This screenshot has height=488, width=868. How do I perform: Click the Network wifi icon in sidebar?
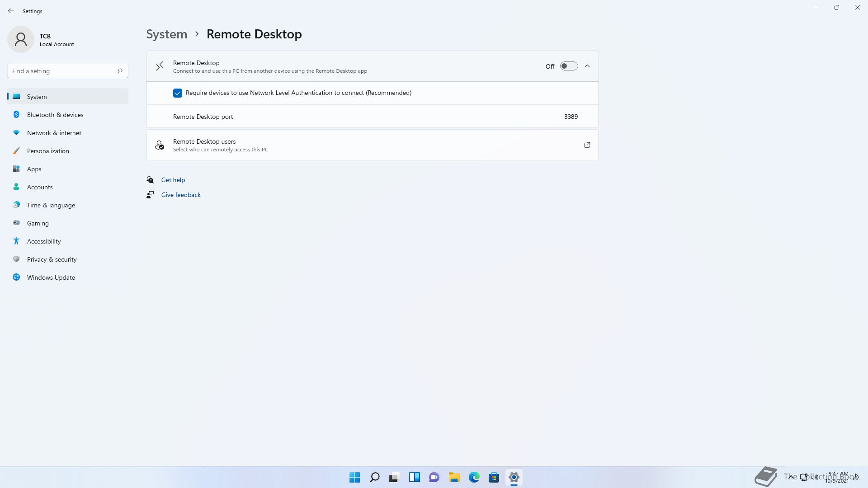[16, 132]
